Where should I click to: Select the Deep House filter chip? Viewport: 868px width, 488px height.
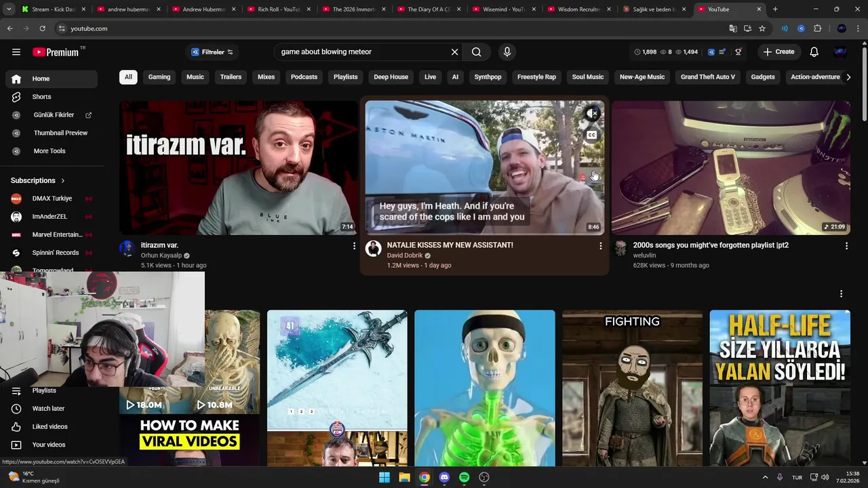[x=391, y=77]
